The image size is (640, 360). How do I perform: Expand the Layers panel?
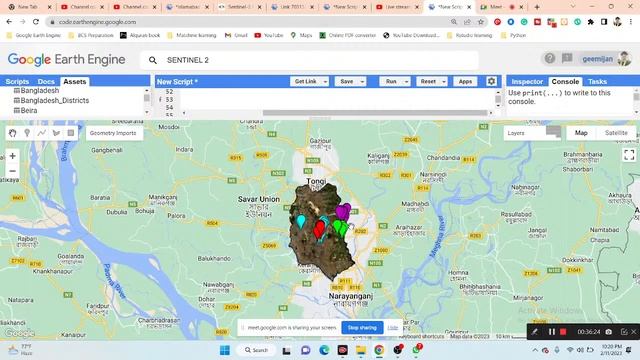(x=533, y=133)
